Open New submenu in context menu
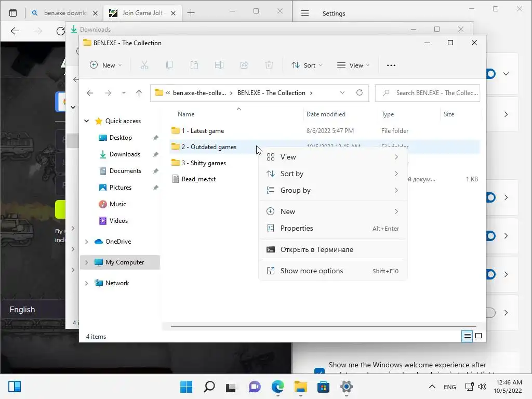This screenshot has width=532, height=399. tap(333, 212)
